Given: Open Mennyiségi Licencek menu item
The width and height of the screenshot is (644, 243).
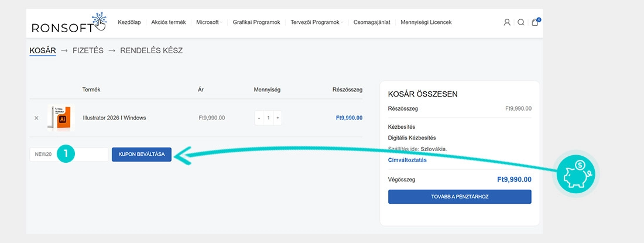Looking at the screenshot, I should [x=426, y=22].
